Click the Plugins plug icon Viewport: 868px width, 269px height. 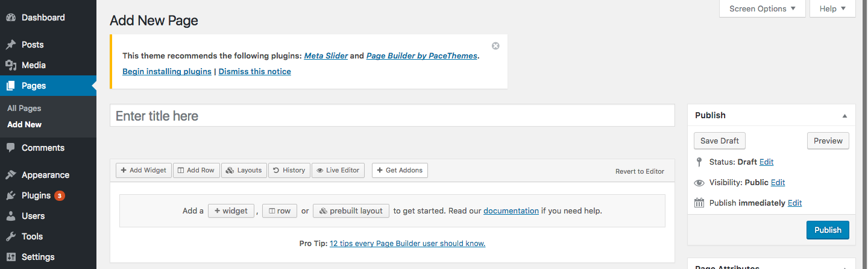(x=11, y=195)
